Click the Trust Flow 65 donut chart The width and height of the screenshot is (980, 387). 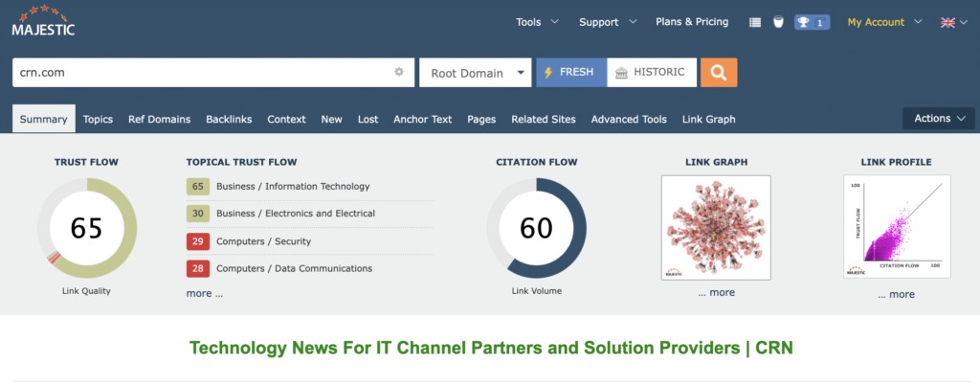87,228
